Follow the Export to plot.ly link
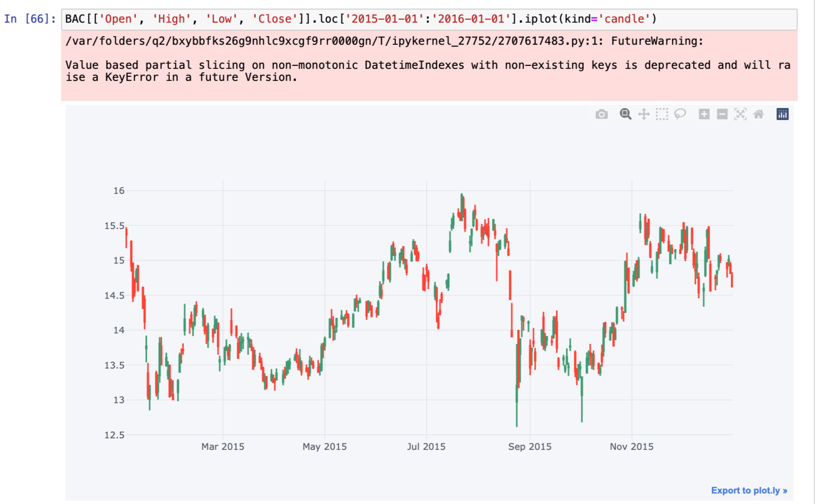The width and height of the screenshot is (815, 504). click(749, 490)
